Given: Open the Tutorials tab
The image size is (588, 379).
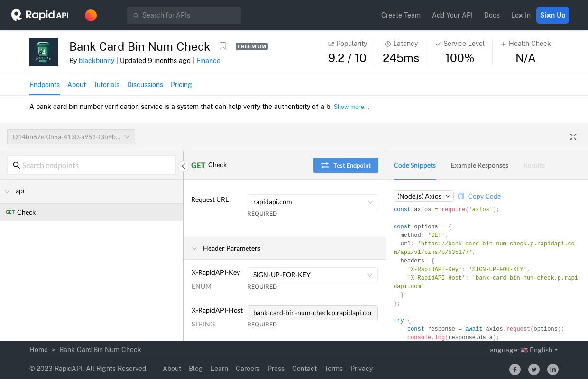Looking at the screenshot, I should [x=106, y=85].
